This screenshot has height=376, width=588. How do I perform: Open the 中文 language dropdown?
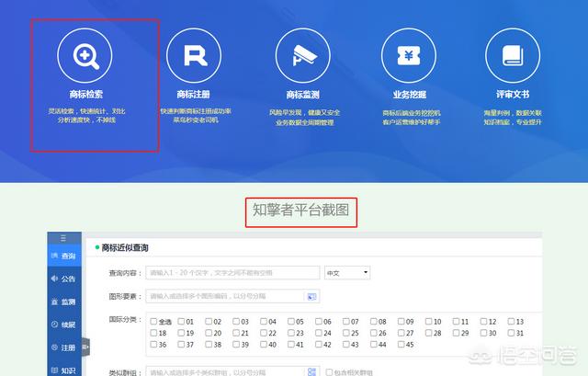347,273
